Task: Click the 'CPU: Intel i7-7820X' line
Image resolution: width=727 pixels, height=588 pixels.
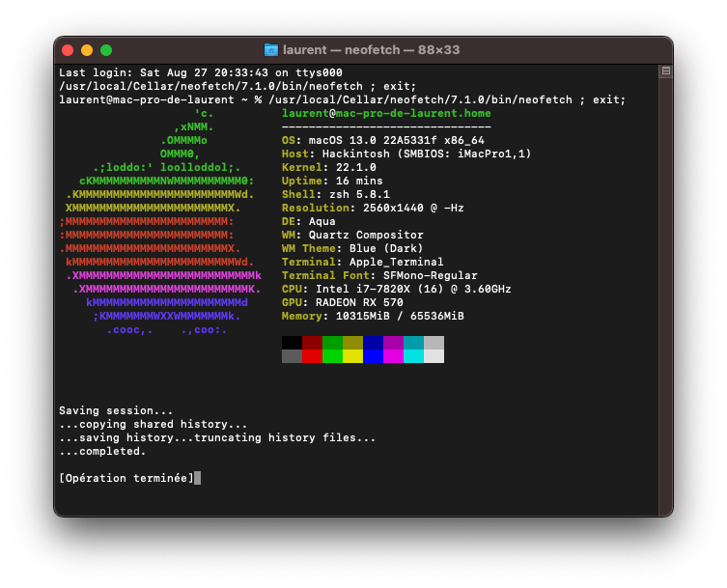Action: click(397, 289)
